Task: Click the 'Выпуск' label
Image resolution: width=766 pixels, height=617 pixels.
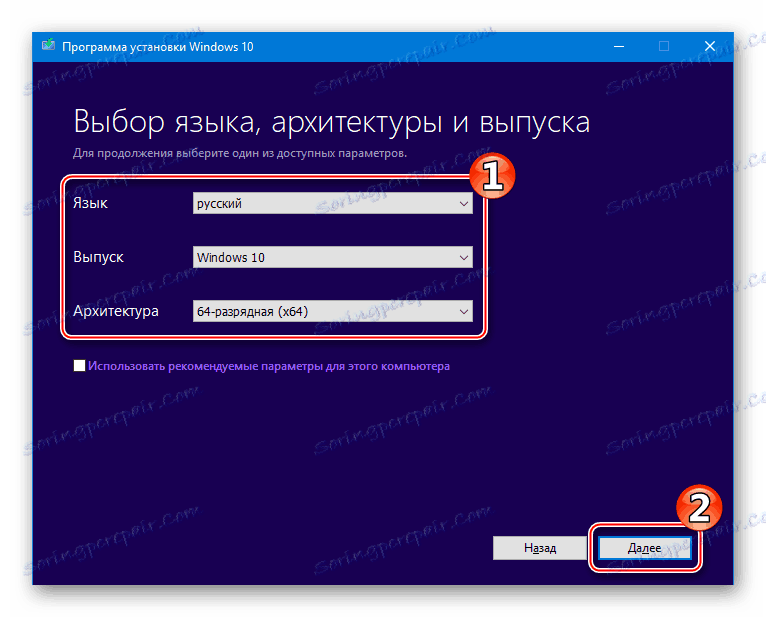Action: coord(98,257)
